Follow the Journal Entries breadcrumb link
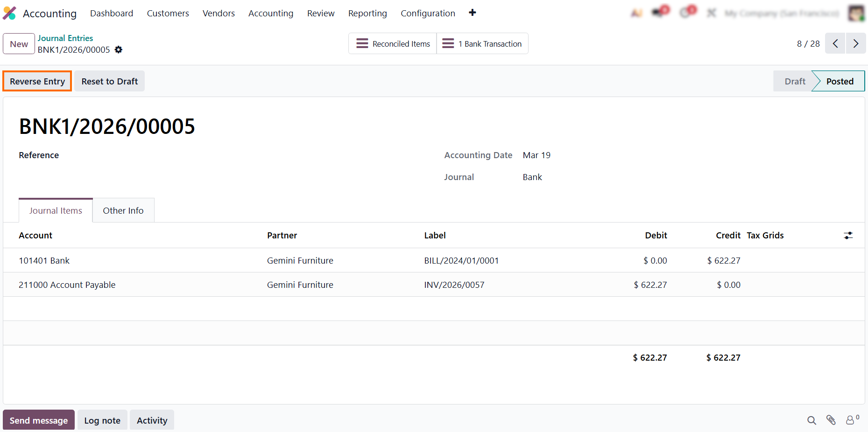The width and height of the screenshot is (868, 432). pos(65,38)
